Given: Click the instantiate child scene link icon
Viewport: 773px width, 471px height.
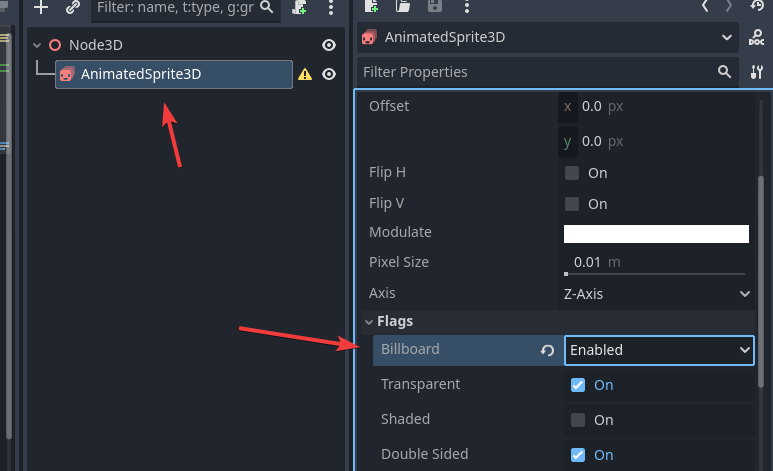Looking at the screenshot, I should pyautogui.click(x=72, y=7).
